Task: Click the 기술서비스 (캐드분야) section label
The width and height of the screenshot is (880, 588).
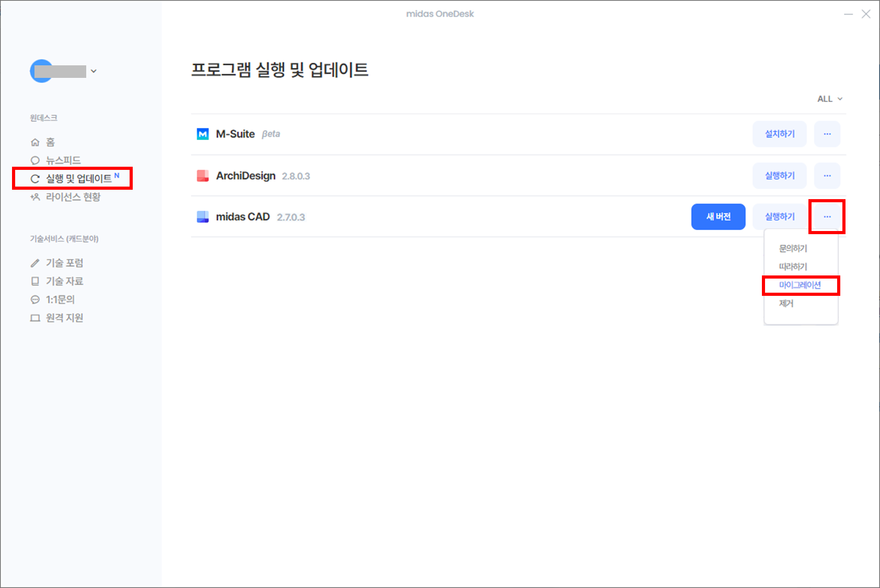Action: point(64,238)
